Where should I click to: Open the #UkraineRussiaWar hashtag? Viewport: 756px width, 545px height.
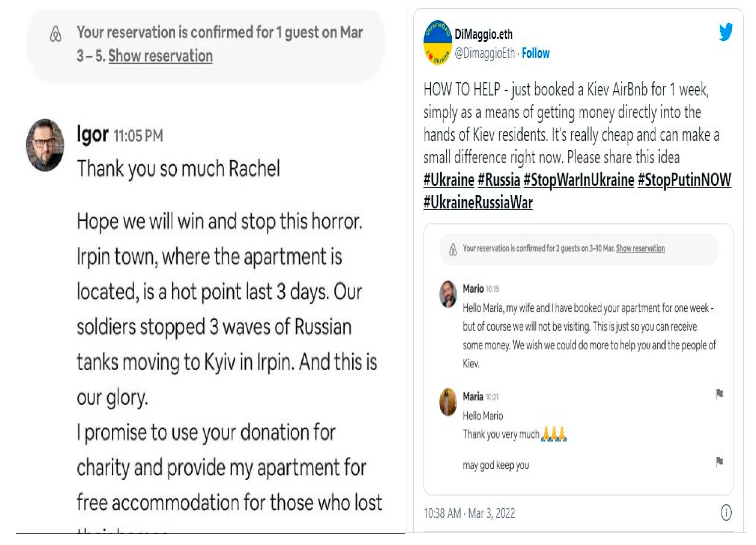(x=478, y=202)
